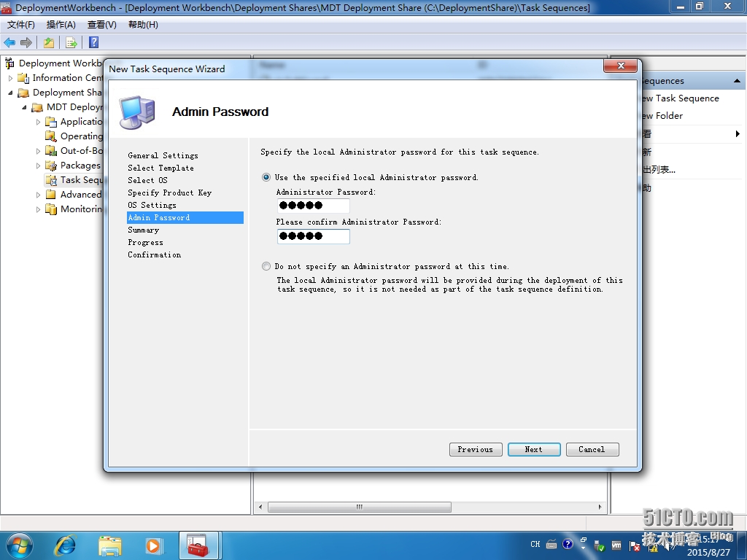Click the Export list toolbar icon
The image size is (747, 560).
[x=71, y=42]
